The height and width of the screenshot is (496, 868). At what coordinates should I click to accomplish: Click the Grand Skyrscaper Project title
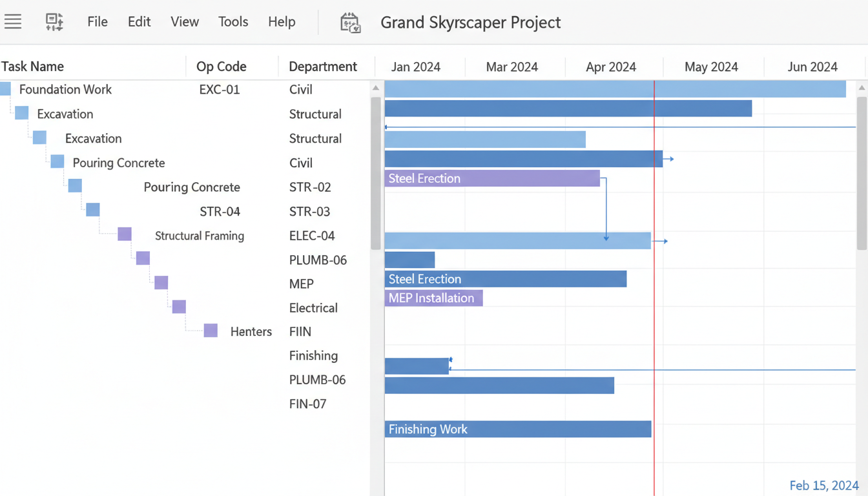click(x=470, y=22)
